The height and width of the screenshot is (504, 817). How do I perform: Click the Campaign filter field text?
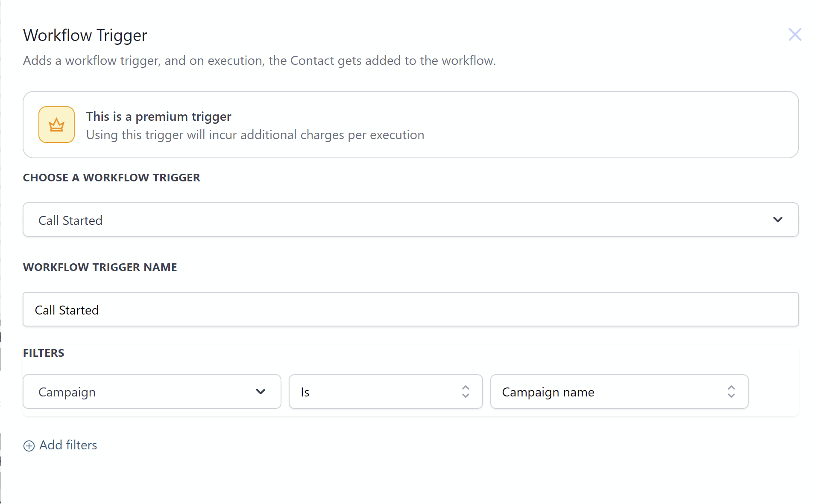tap(67, 392)
